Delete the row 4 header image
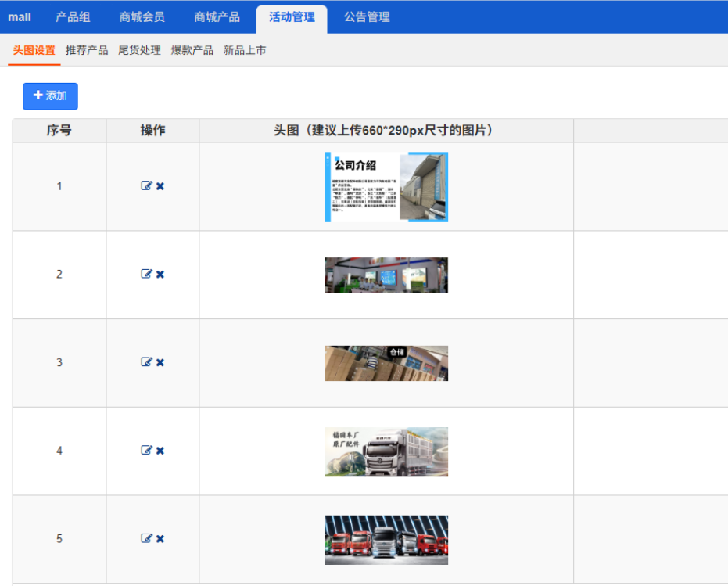728x586 pixels. click(x=160, y=451)
